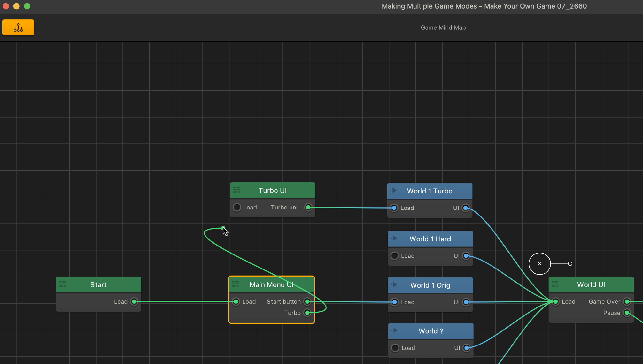The image size is (643, 364).
Task: Click the list icon on Start node
Action: pyautogui.click(x=62, y=284)
